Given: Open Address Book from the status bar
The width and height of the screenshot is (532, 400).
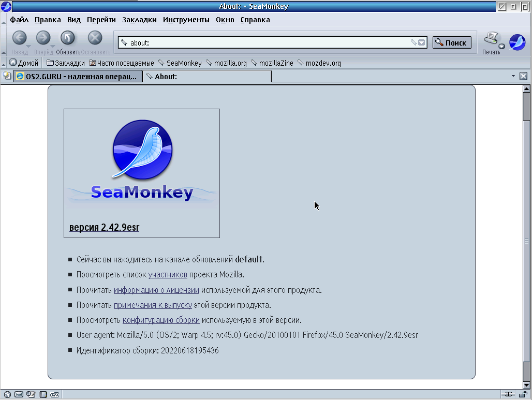Looking at the screenshot, I should pos(43,395).
